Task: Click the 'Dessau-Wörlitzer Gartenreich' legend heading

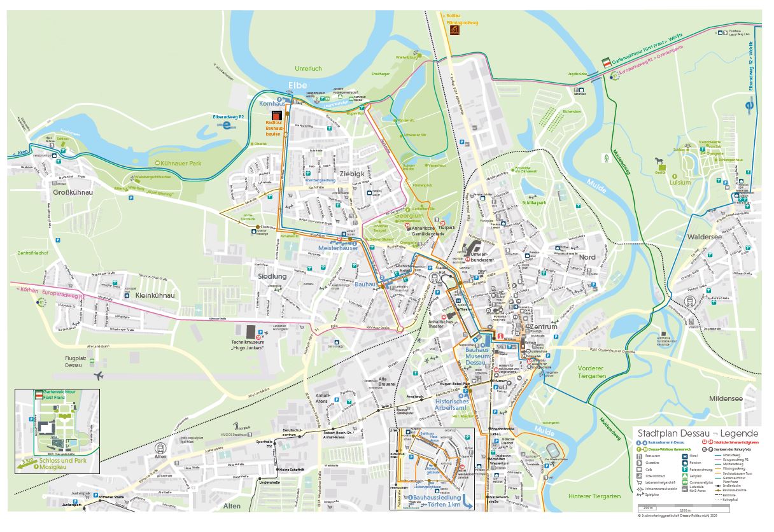Action: [670, 449]
